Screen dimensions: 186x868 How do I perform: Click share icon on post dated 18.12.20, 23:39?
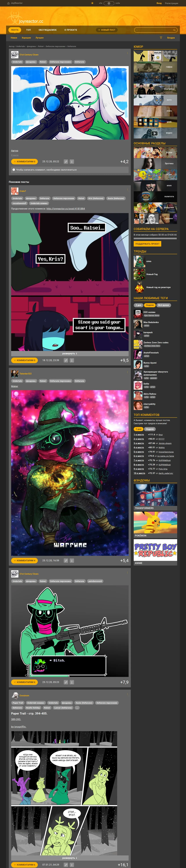(72, 360)
